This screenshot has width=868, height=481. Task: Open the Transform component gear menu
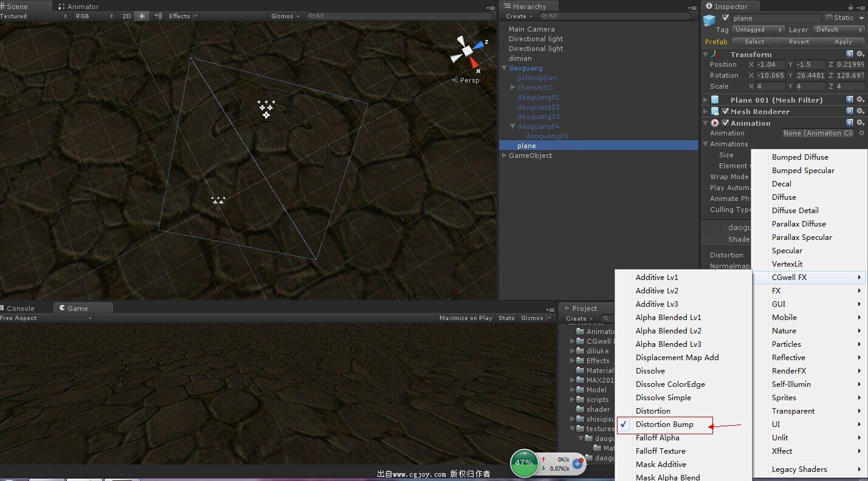pos(860,54)
